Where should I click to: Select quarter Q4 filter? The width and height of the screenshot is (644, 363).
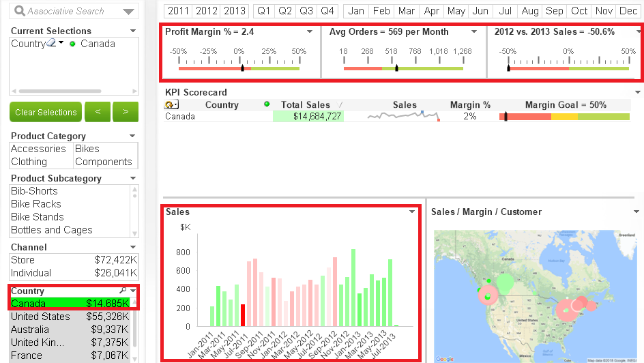pyautogui.click(x=327, y=11)
